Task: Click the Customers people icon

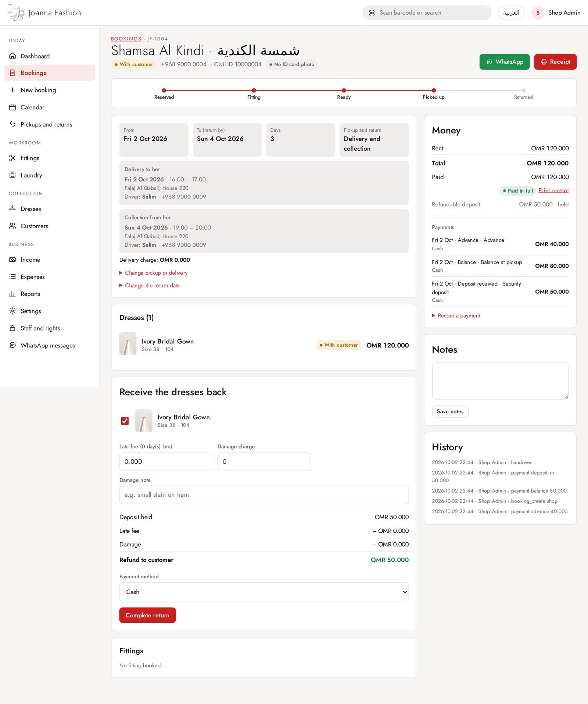Action: tap(12, 226)
